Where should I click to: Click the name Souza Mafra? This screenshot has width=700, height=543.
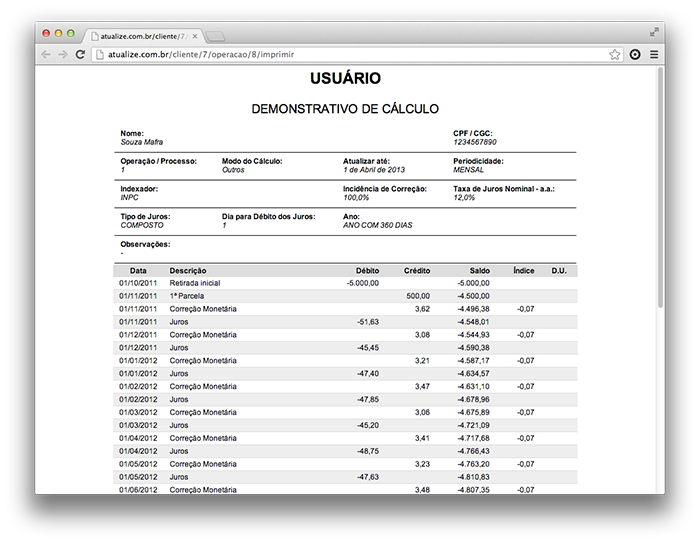[x=142, y=142]
